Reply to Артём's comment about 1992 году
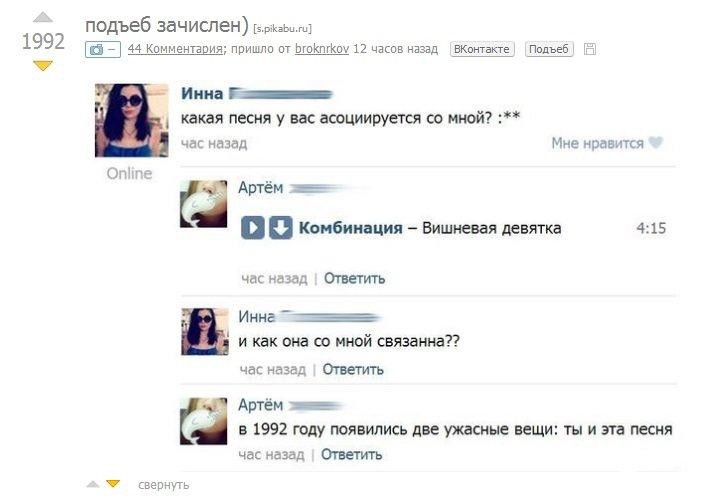The width and height of the screenshot is (722, 504). point(351,454)
